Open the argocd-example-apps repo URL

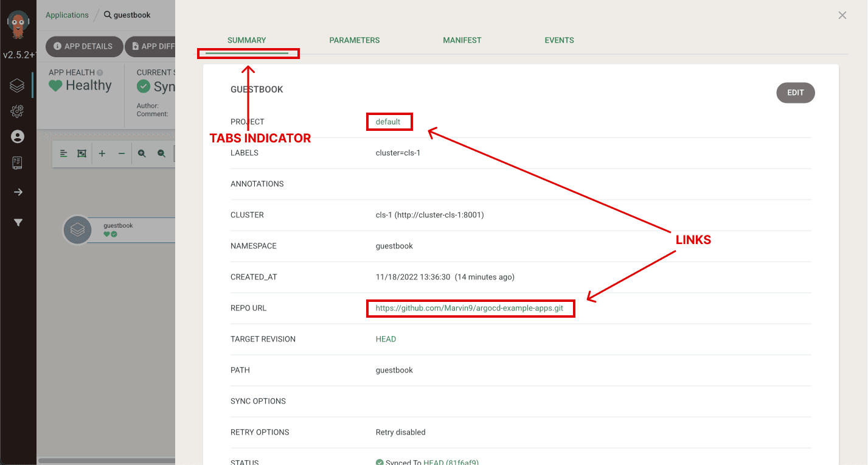tap(470, 308)
